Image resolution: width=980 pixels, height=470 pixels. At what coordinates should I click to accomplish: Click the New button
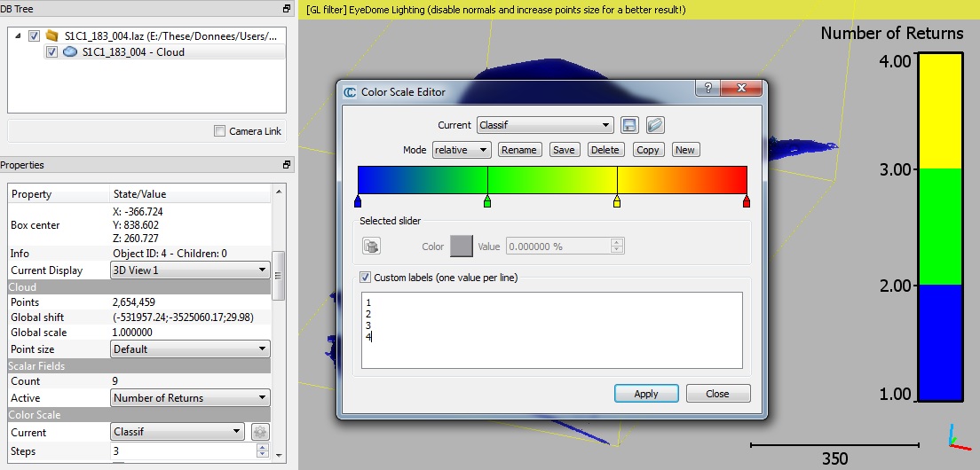(x=685, y=150)
